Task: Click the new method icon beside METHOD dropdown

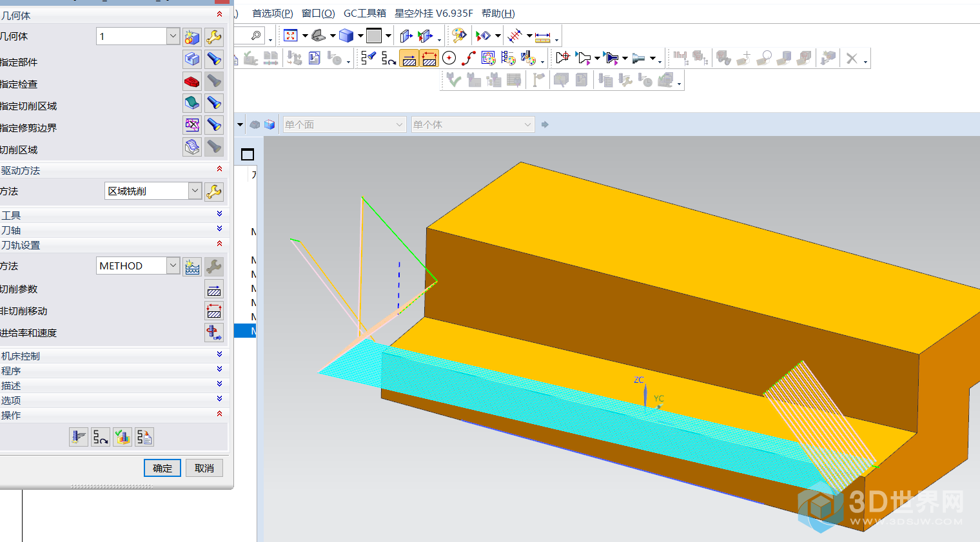Action: [x=192, y=266]
